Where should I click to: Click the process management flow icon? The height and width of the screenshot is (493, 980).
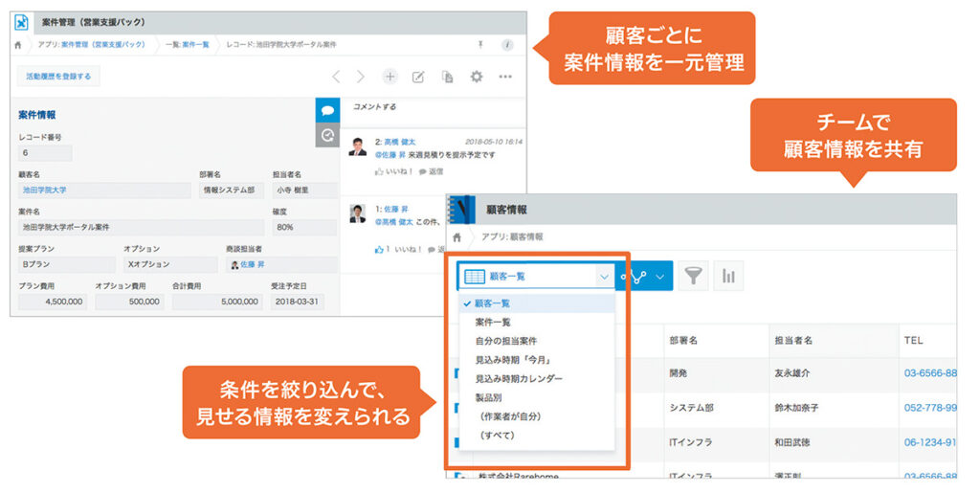tap(635, 277)
